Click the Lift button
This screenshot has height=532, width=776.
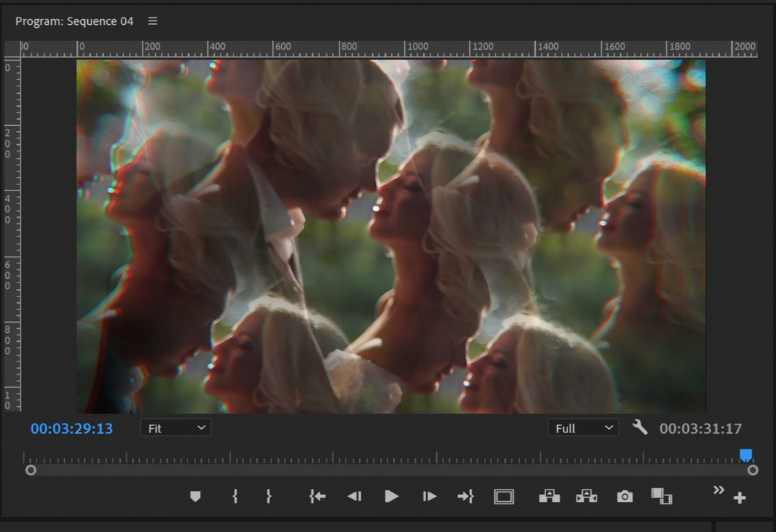(x=549, y=496)
